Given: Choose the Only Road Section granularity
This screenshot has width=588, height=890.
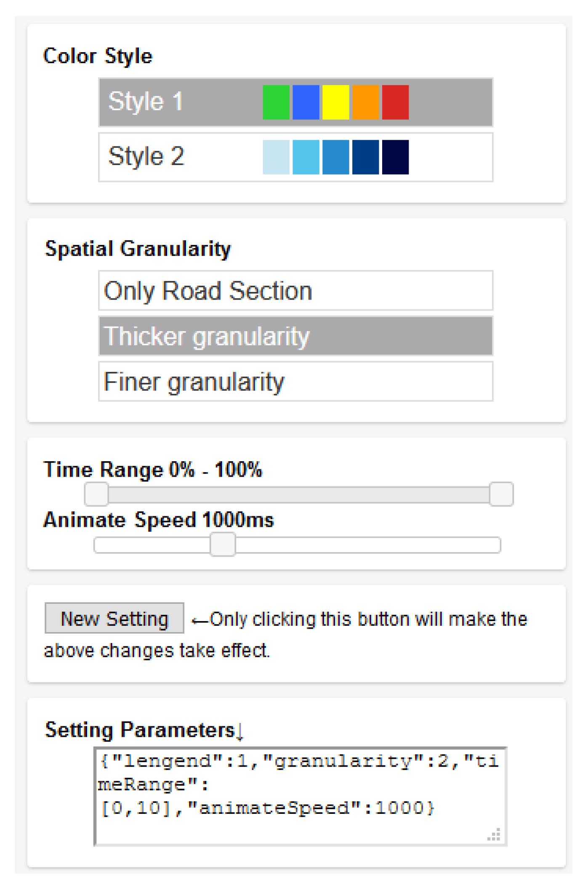Looking at the screenshot, I should pyautogui.click(x=295, y=291).
